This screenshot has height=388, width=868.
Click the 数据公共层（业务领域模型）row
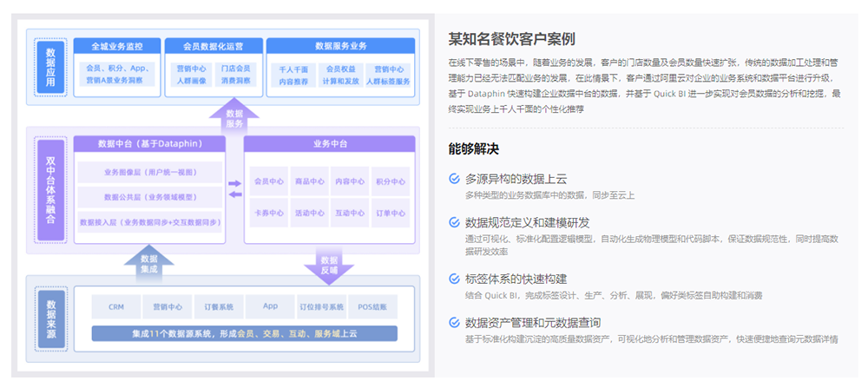(x=150, y=196)
